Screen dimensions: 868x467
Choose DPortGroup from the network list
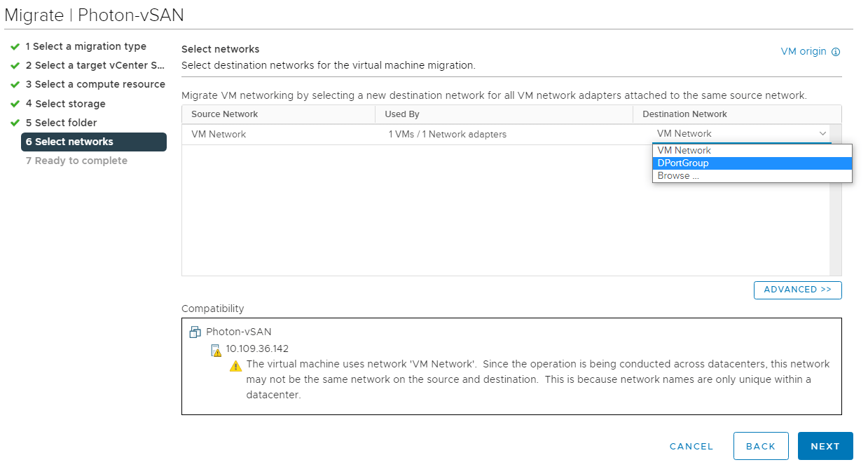[x=683, y=163]
